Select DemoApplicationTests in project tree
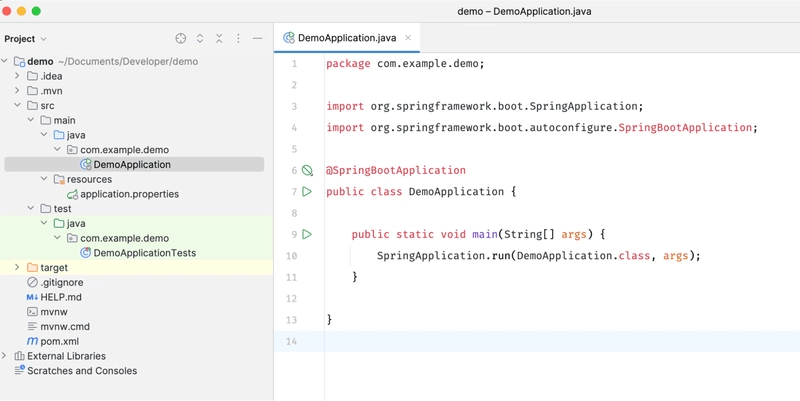The image size is (800, 401). [144, 253]
